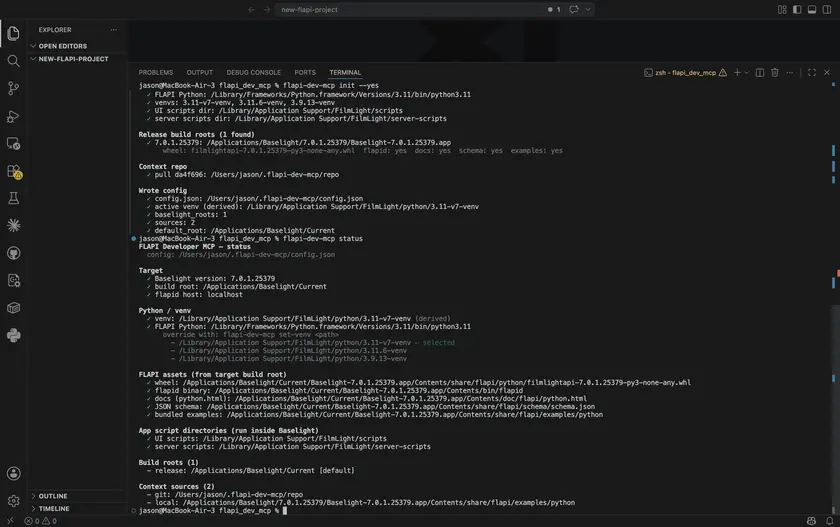This screenshot has width=840, height=527.
Task: Click the remote window indicator in status bar
Action: tap(10, 521)
